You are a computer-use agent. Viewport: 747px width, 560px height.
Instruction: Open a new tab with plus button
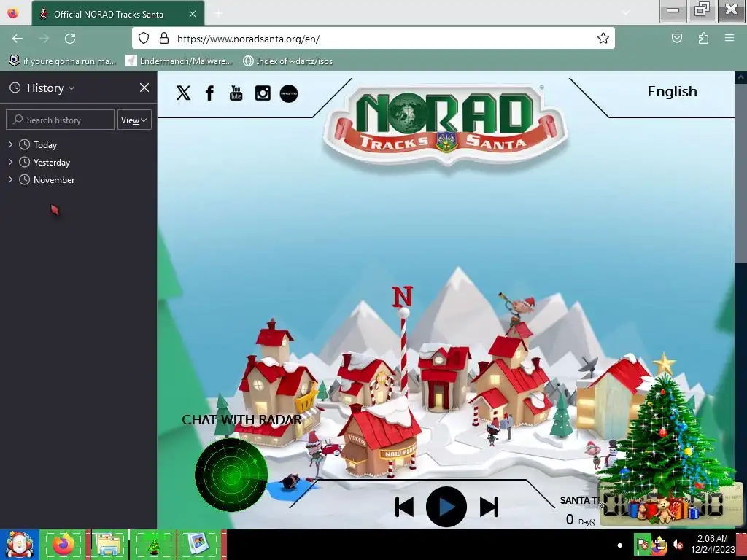tap(219, 13)
